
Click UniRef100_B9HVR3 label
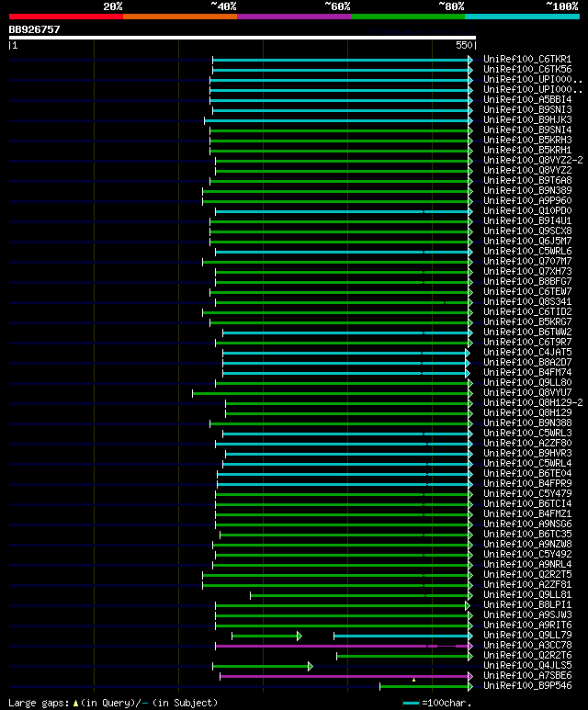[527, 454]
